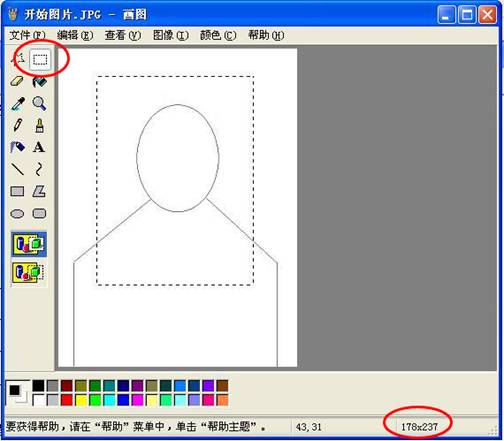Select the Free-Form Select tool
Image resolution: width=504 pixels, height=441 pixels.
coord(18,59)
